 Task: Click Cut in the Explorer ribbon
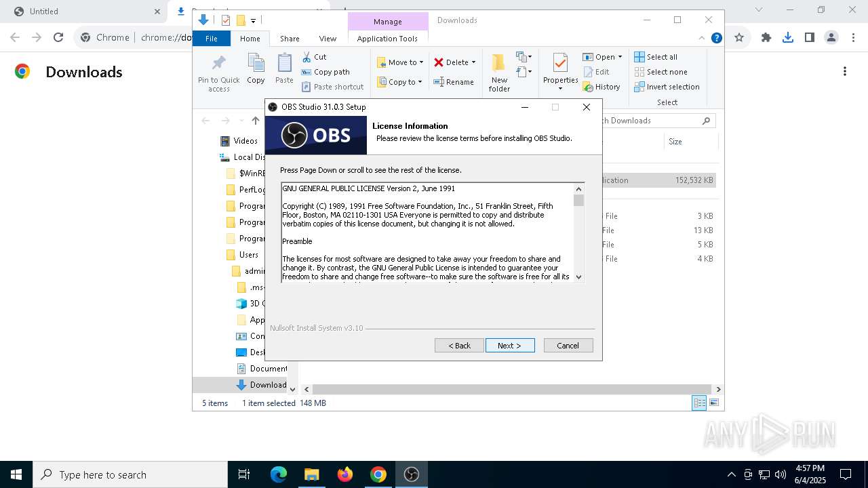click(315, 57)
